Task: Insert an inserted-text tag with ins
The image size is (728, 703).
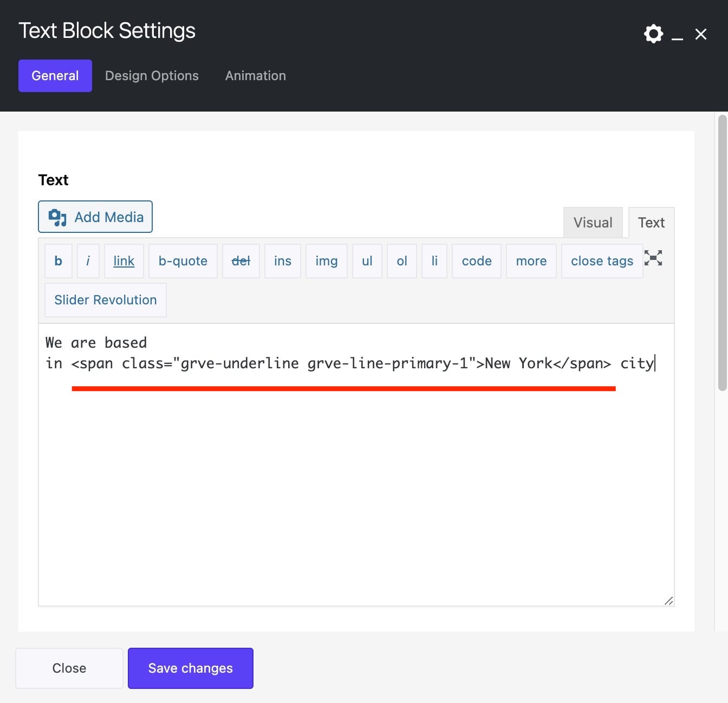Action: [x=282, y=261]
